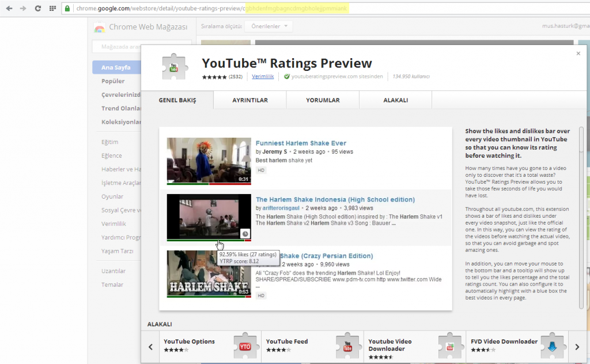Select the Eğitim category
590x364 pixels.
(109, 142)
